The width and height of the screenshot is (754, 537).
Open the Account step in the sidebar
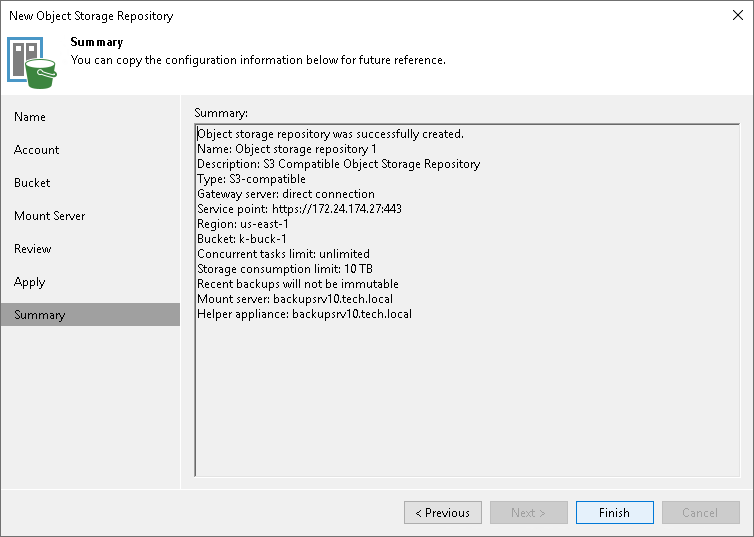pos(37,150)
